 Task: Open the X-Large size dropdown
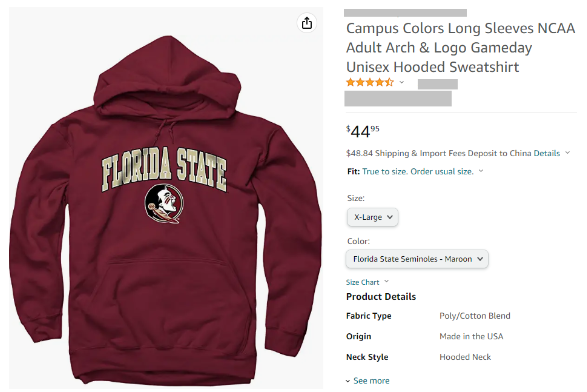pyautogui.click(x=372, y=217)
